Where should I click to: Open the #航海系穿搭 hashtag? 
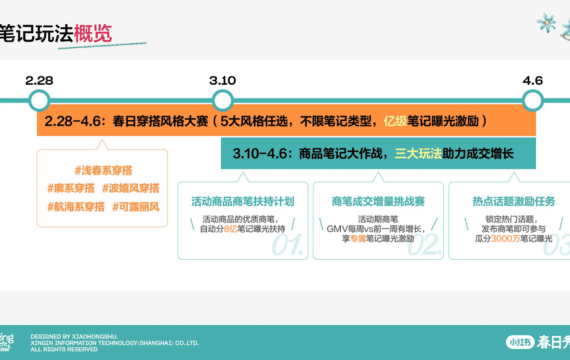tap(76, 207)
